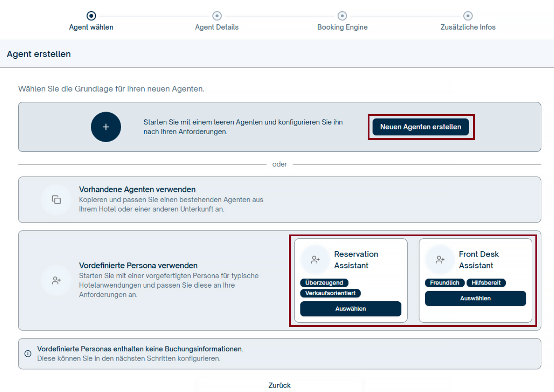Click the Überzeugend tag
The image size is (554, 392).
click(x=324, y=283)
